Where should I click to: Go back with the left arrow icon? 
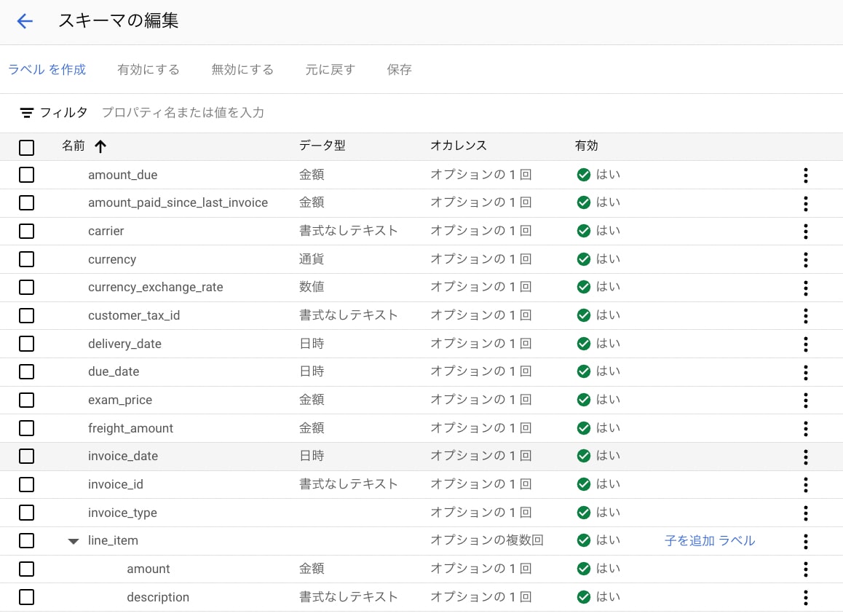pos(25,21)
